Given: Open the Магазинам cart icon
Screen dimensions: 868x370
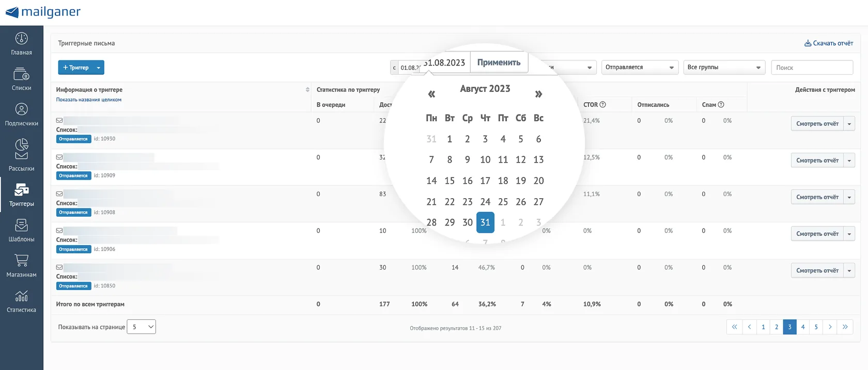Looking at the screenshot, I should [21, 260].
